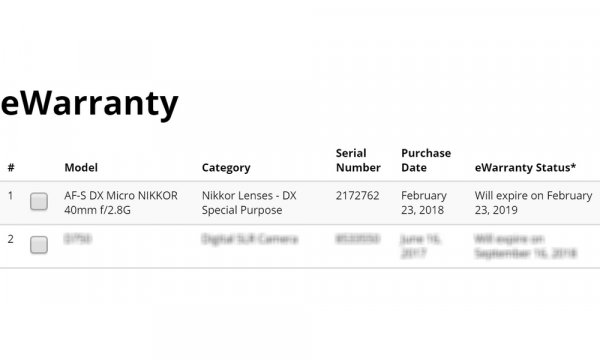Click the eWarranty Status column header
The width and height of the screenshot is (600, 360).
point(525,168)
